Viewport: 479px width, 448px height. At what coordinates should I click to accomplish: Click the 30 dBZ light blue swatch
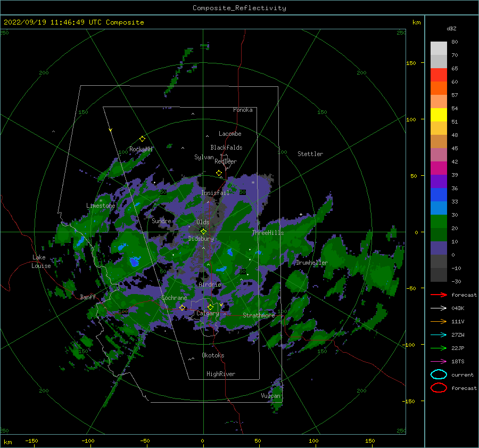(439, 208)
